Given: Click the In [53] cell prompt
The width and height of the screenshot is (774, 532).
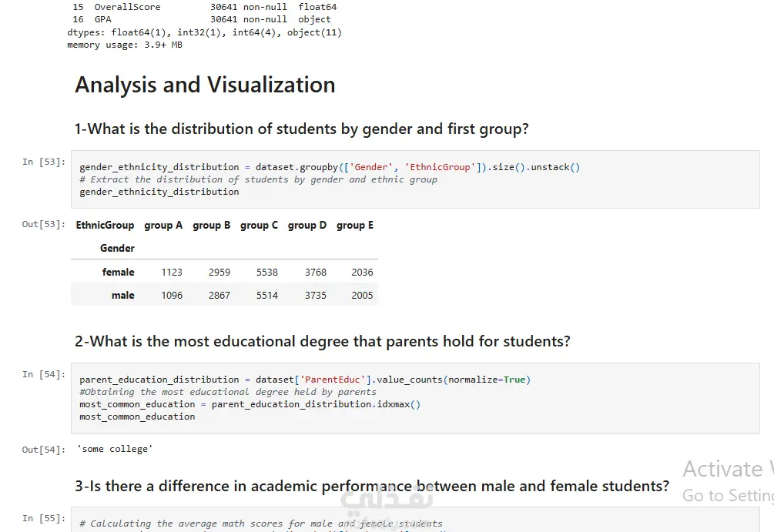Looking at the screenshot, I should (44, 162).
